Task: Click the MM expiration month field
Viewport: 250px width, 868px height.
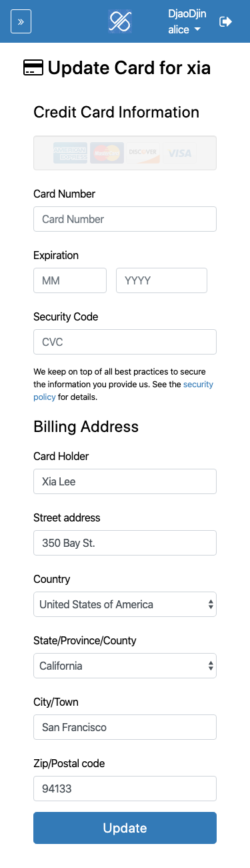Action: (x=70, y=280)
